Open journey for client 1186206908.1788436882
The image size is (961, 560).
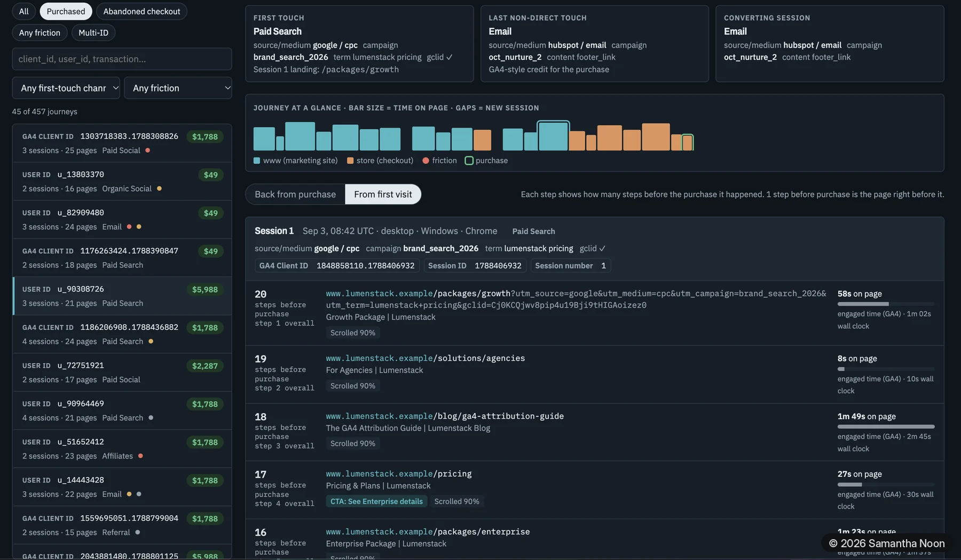[x=122, y=334]
